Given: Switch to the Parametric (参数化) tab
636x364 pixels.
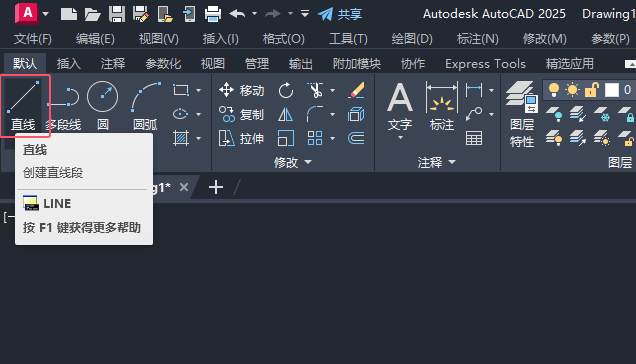Looking at the screenshot, I should click(x=163, y=63).
